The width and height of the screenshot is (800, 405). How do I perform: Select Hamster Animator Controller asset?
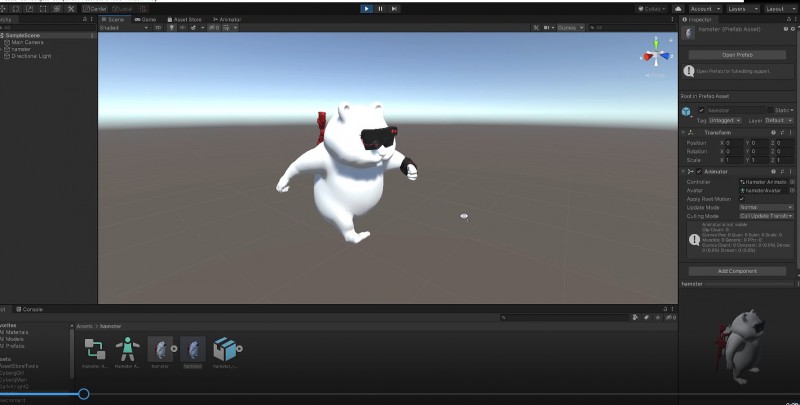tap(95, 349)
